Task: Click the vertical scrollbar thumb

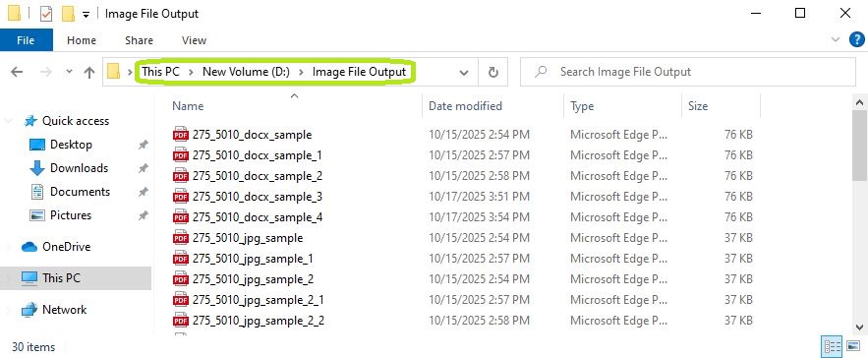Action: pyautogui.click(x=860, y=146)
